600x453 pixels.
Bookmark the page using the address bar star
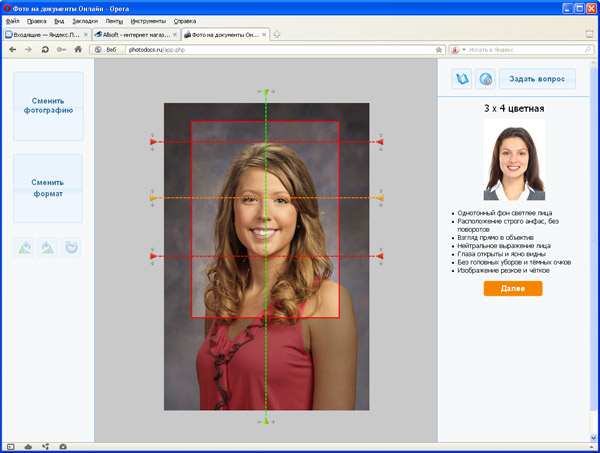pyautogui.click(x=439, y=49)
